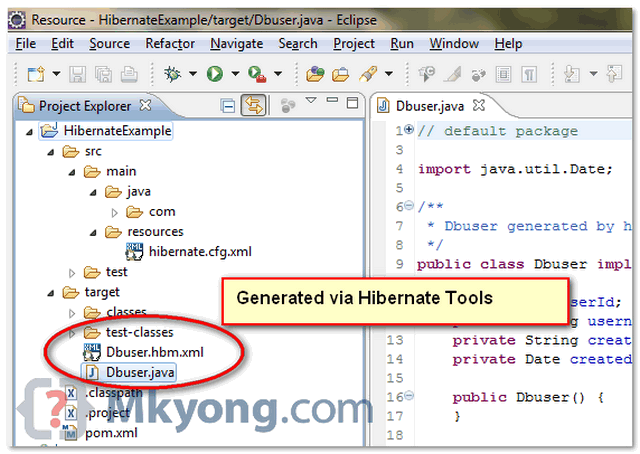Expand folded imports at line 1
The image size is (640, 454).
pyautogui.click(x=409, y=130)
